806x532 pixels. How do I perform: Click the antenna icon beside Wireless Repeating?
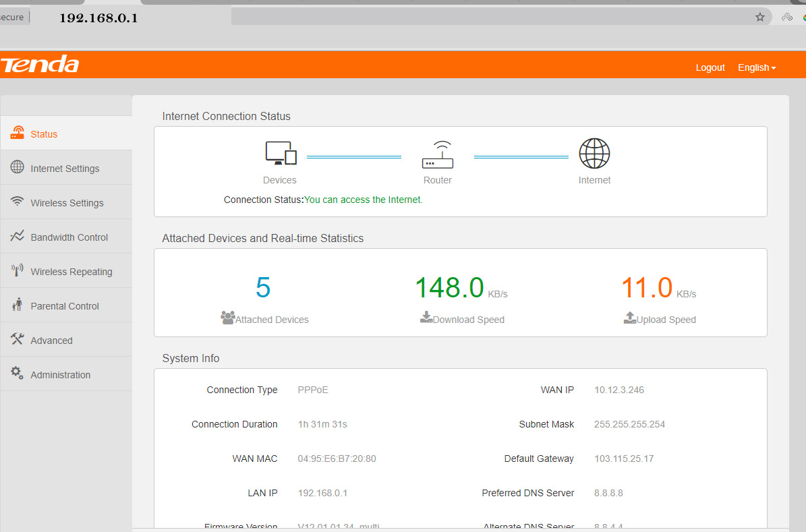18,271
